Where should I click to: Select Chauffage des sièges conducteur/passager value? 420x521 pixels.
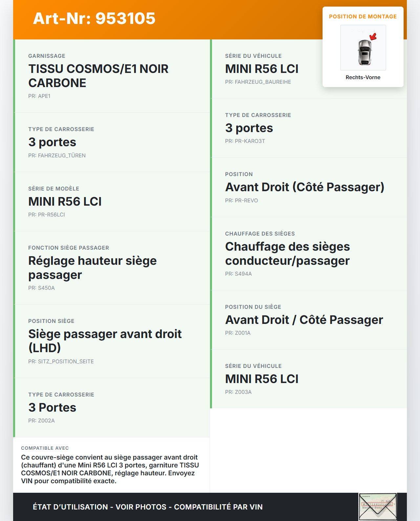[x=287, y=254]
